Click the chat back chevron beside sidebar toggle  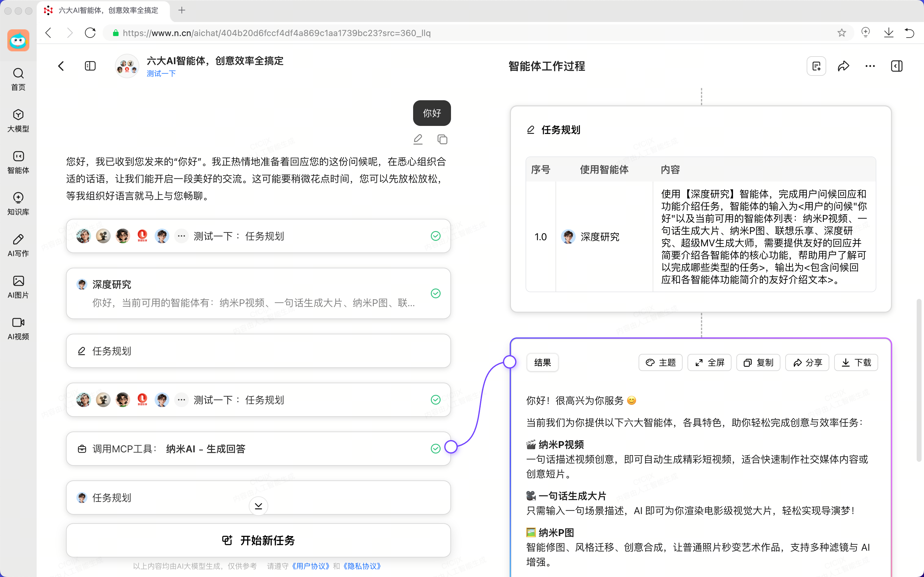61,66
